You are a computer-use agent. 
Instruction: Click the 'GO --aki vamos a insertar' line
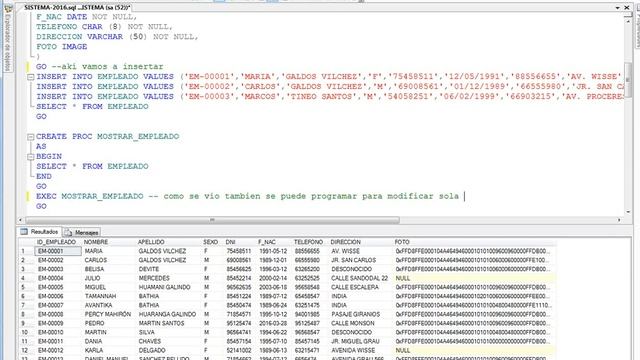pos(100,67)
